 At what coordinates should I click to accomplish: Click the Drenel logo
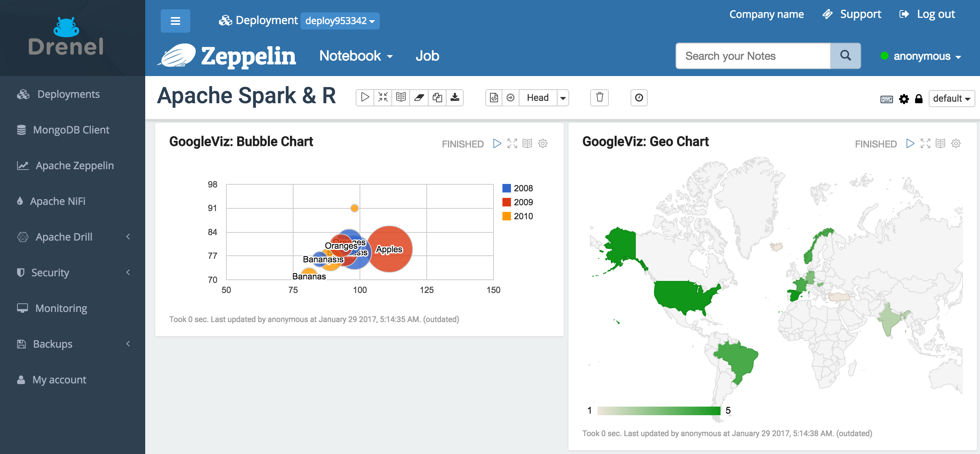click(66, 37)
